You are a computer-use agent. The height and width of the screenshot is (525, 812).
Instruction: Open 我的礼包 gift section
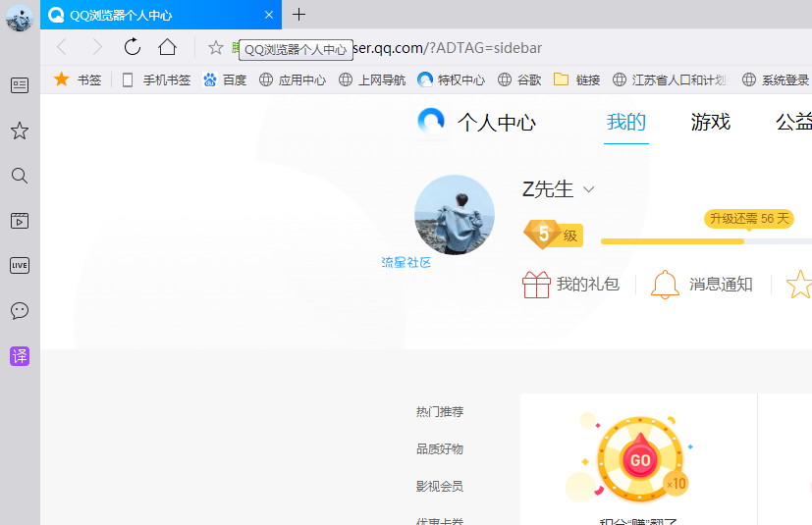coord(570,285)
